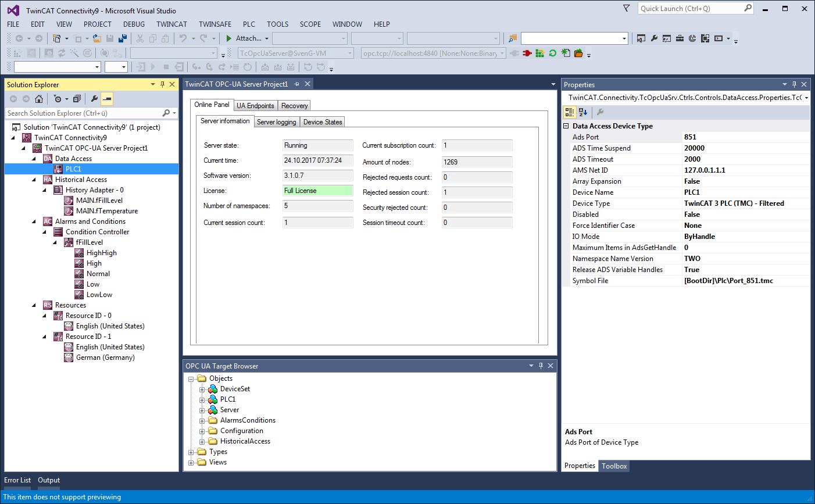
Task: Click the red disconnect plug icon
Action: click(527, 53)
